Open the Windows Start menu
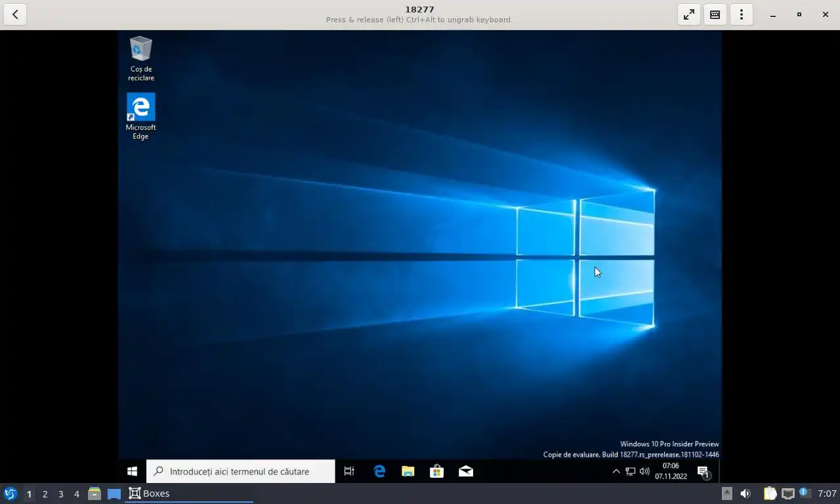 click(x=132, y=471)
